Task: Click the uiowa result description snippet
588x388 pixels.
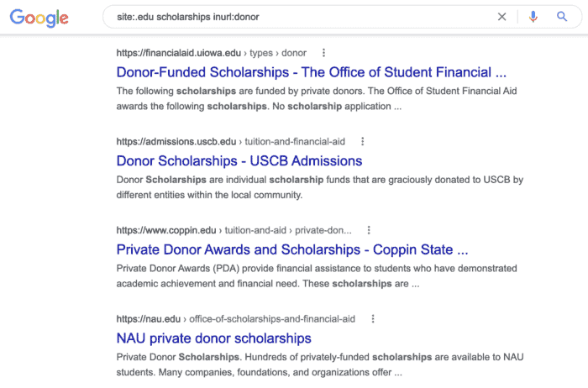Action: 317,98
